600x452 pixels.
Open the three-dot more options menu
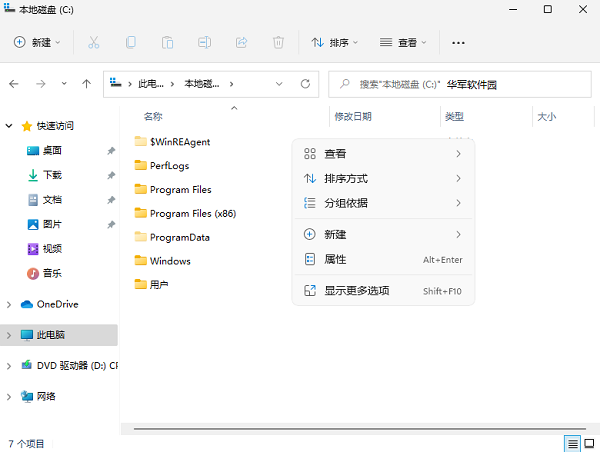tap(458, 42)
